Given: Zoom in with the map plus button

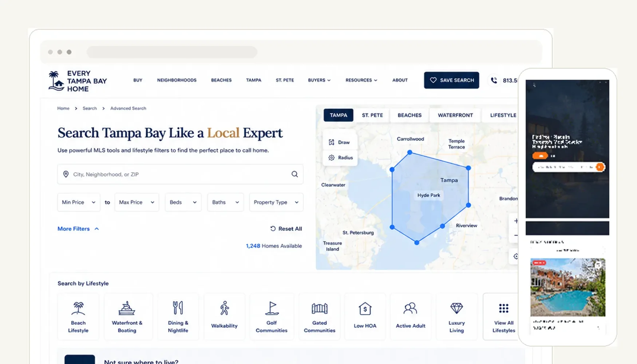Looking at the screenshot, I should (516, 221).
